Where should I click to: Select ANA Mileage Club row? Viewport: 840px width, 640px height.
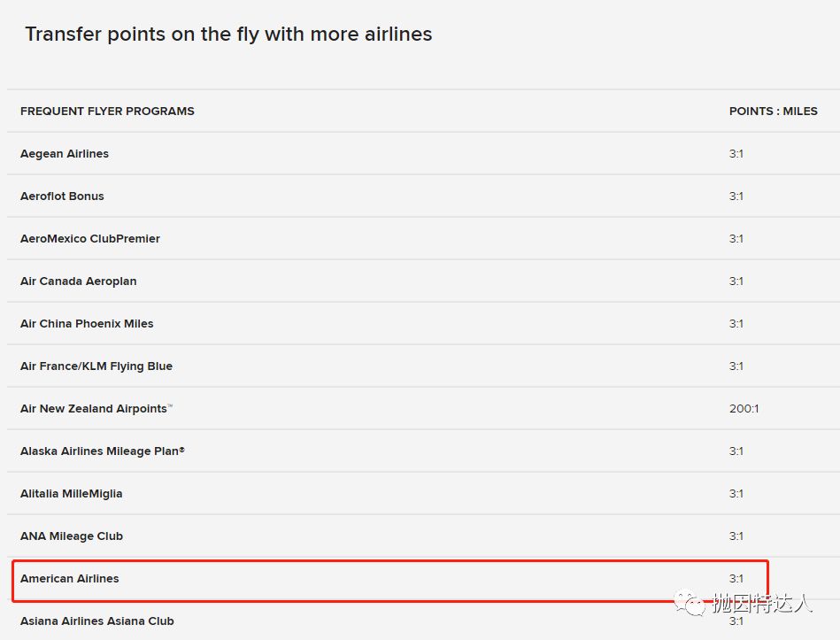[72, 536]
